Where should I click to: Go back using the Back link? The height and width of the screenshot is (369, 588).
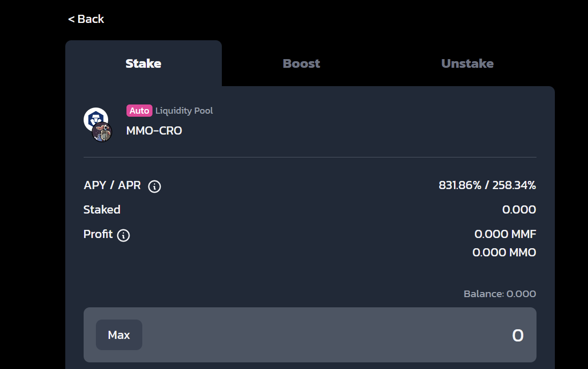click(x=86, y=19)
